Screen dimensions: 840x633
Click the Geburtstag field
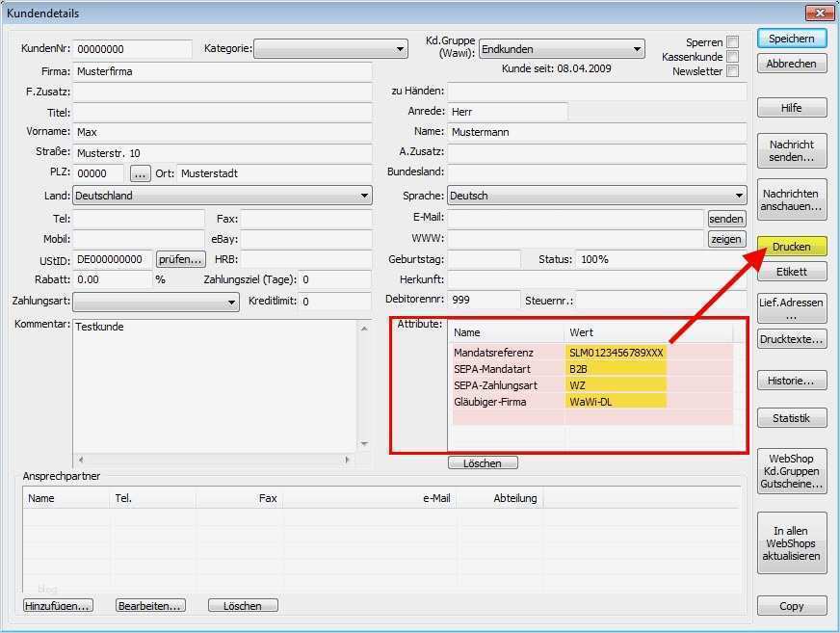pos(484,259)
